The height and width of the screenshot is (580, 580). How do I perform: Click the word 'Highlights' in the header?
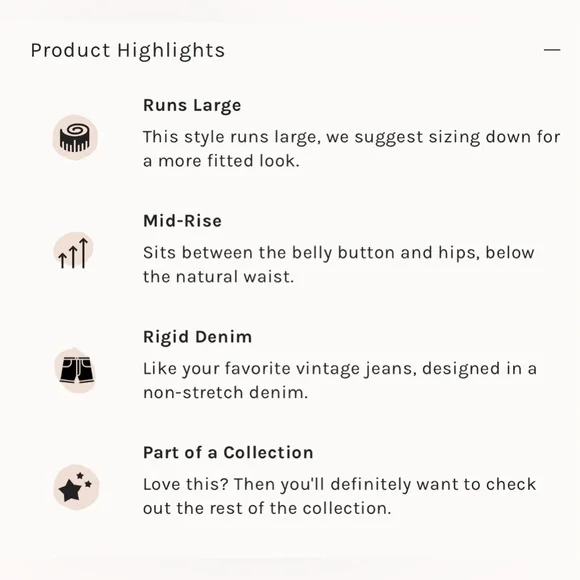coord(171,51)
